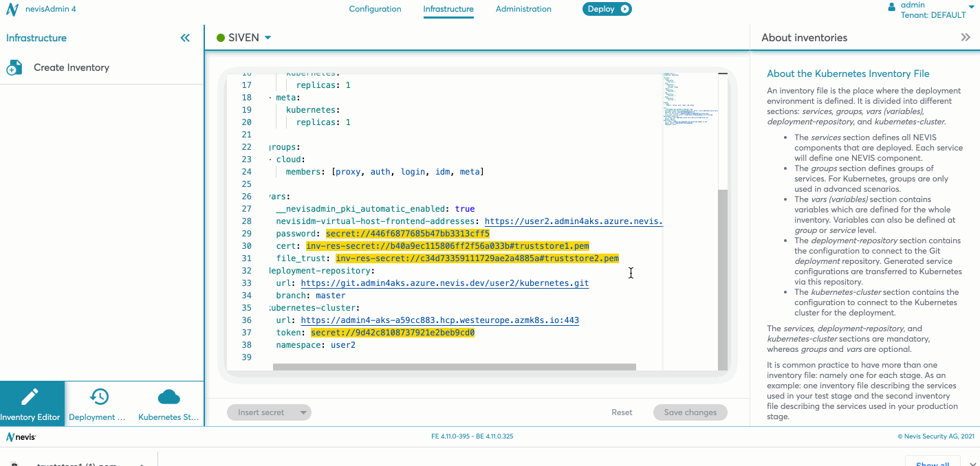Click the truststore2.pem file_trust reference
Image resolution: width=980 pixels, height=466 pixels.
(x=477, y=258)
